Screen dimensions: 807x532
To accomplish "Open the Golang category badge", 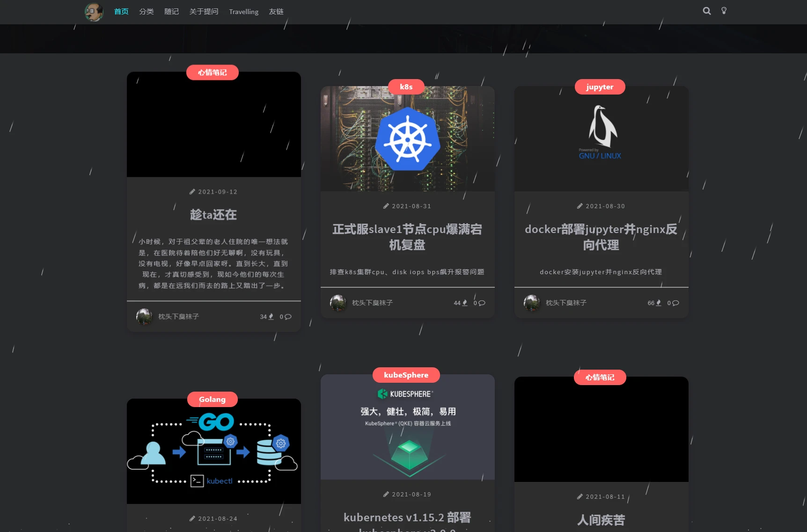I will [213, 400].
